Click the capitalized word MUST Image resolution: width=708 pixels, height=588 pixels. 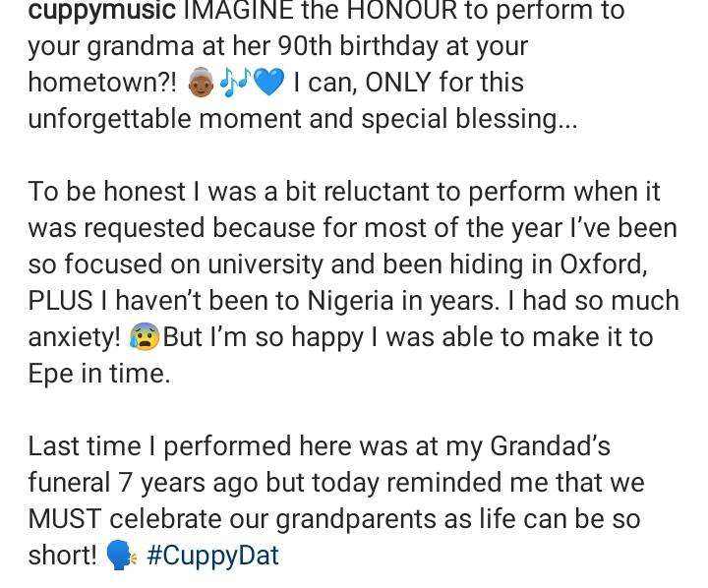click(65, 519)
